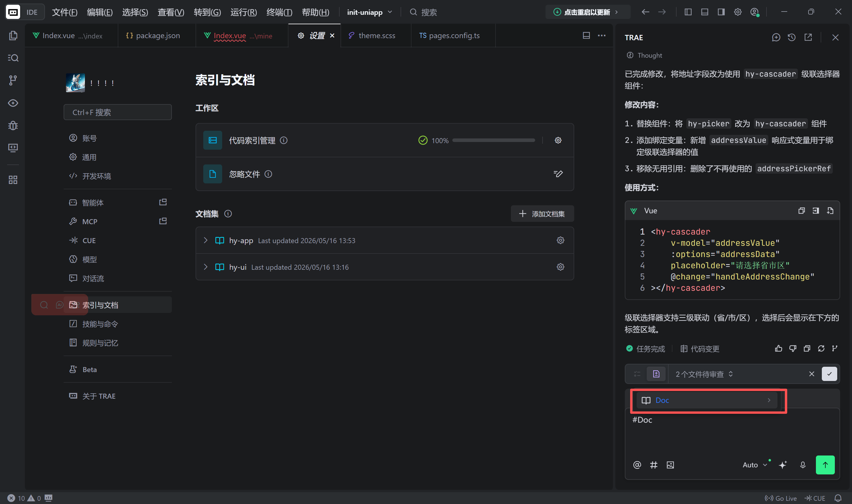
Task: Click the user avatar thumbnail
Action: (75, 83)
